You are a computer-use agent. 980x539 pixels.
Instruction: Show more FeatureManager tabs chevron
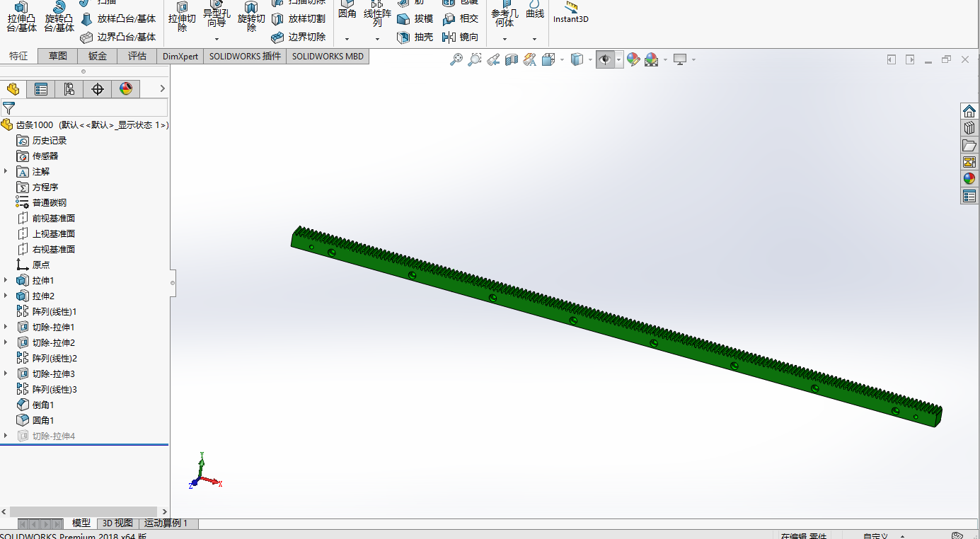point(162,89)
